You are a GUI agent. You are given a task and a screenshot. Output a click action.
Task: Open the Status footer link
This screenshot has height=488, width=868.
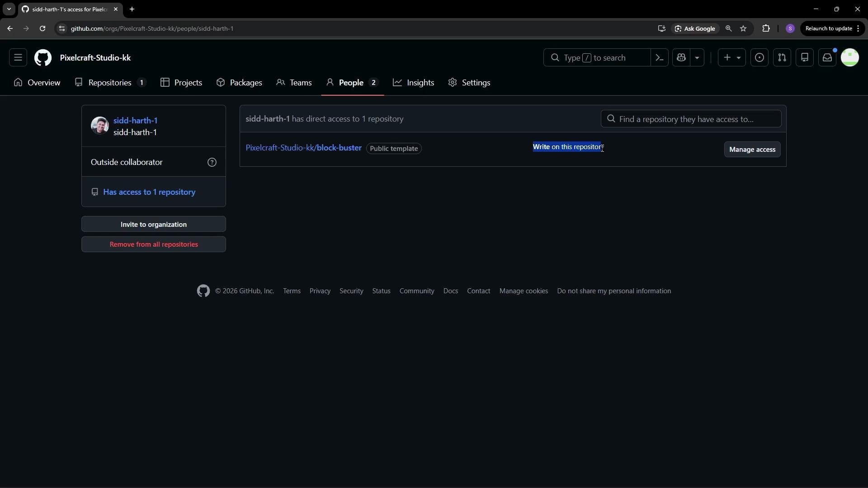(381, 291)
